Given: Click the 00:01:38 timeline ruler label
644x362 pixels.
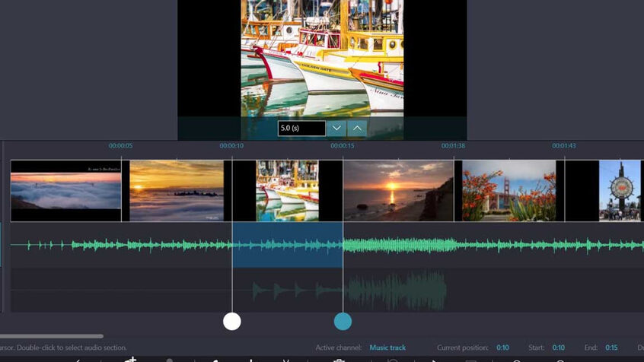Looking at the screenshot, I should pos(453,146).
